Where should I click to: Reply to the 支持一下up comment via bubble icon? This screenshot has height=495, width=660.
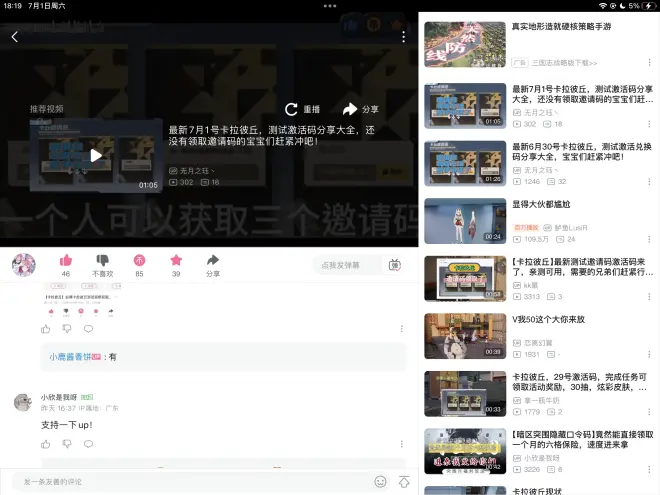[88, 443]
